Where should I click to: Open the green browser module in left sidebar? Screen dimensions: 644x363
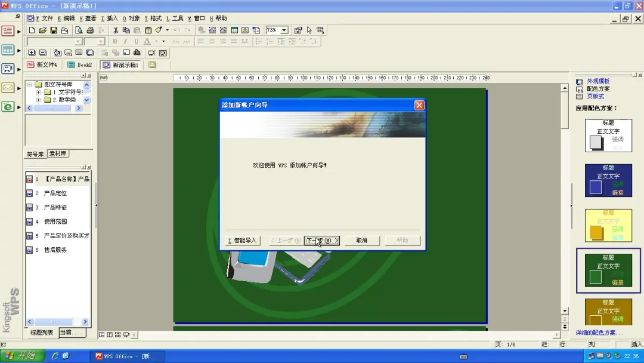tap(8, 107)
